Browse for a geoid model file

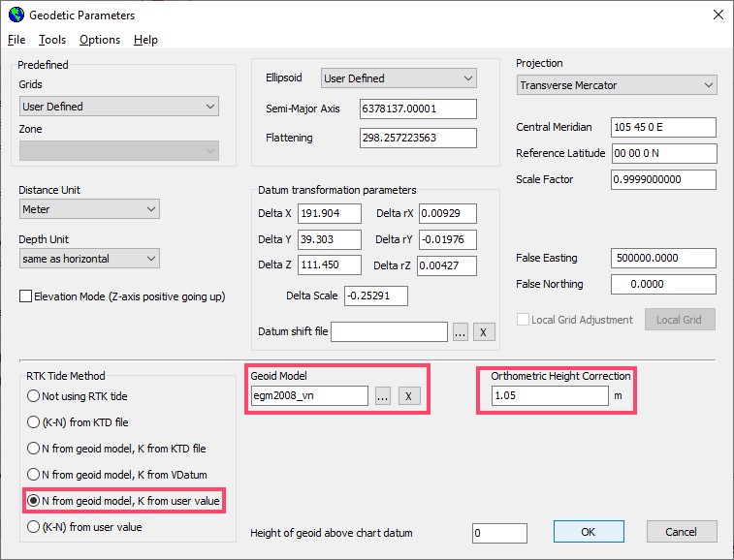pyautogui.click(x=382, y=396)
